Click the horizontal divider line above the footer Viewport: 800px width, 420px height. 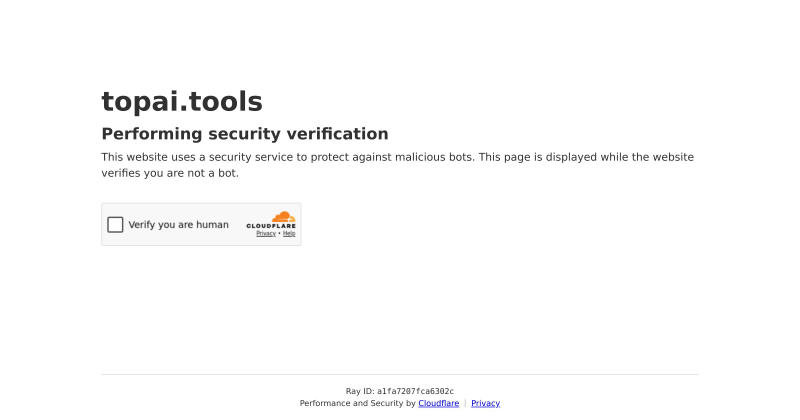click(400, 375)
